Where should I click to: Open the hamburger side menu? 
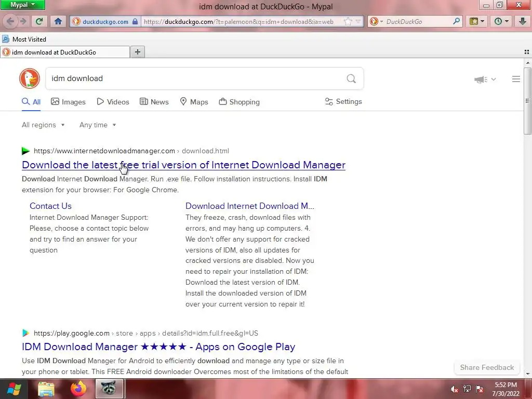(516, 79)
